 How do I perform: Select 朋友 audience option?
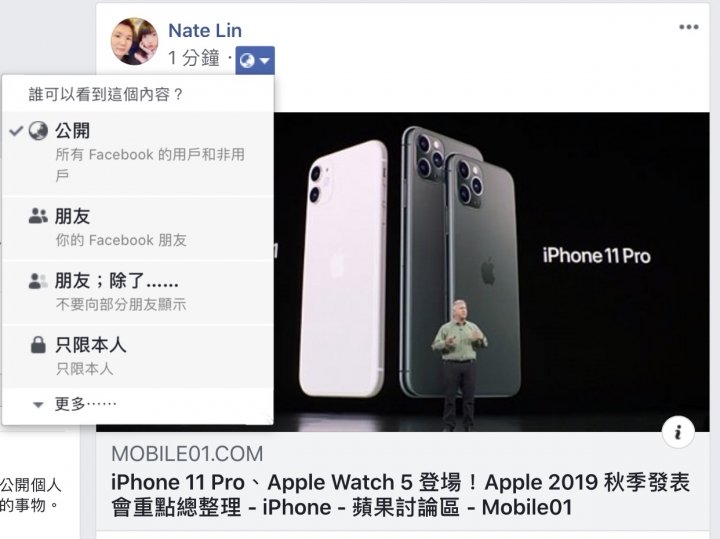click(138, 228)
